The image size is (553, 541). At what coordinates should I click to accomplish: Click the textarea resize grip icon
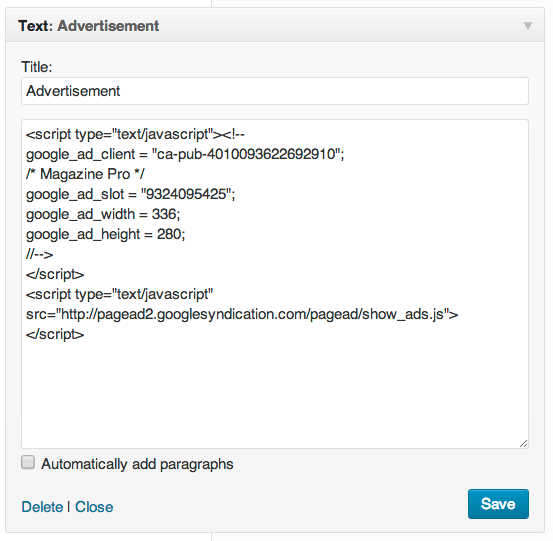coord(523,443)
